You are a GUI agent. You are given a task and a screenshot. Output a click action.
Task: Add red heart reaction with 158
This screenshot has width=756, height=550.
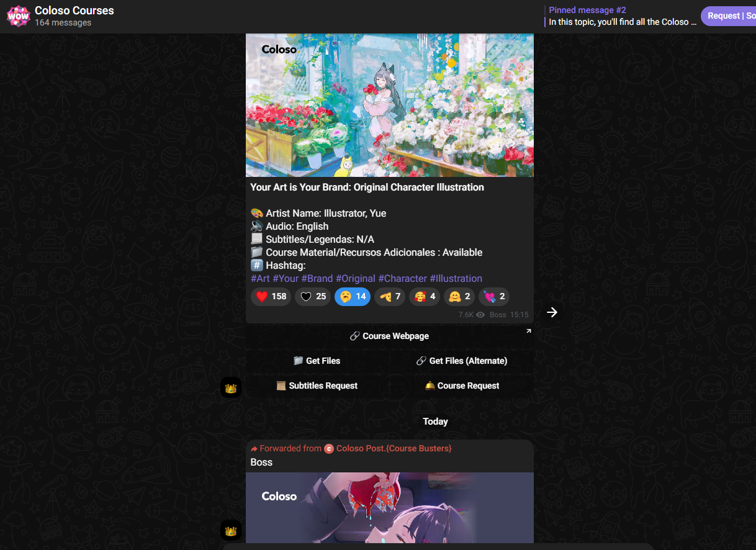click(x=271, y=297)
